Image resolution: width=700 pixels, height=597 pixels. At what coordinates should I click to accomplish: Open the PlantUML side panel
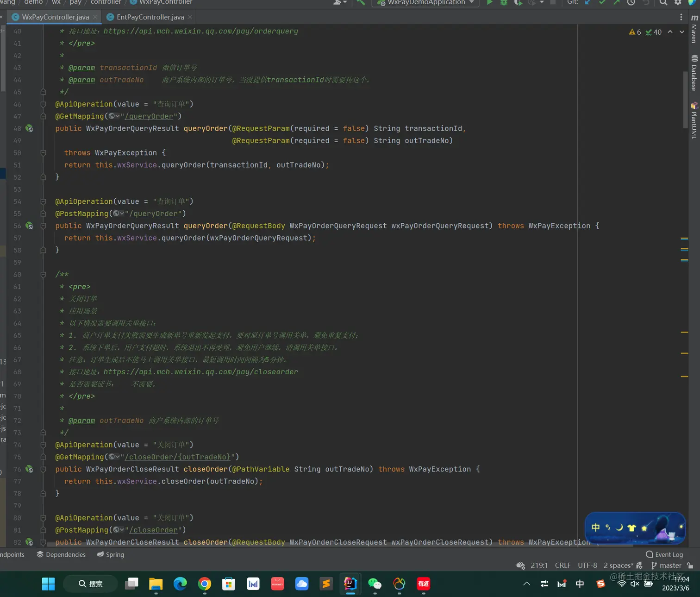(694, 120)
